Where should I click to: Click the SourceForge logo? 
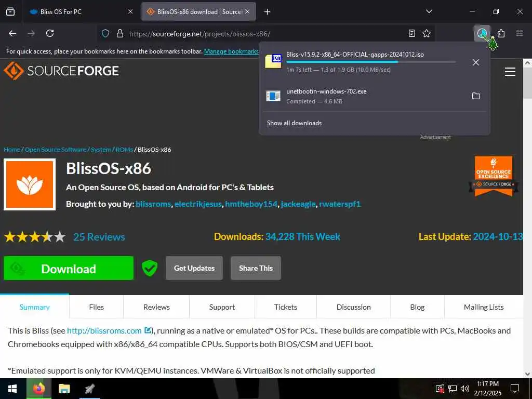61,71
